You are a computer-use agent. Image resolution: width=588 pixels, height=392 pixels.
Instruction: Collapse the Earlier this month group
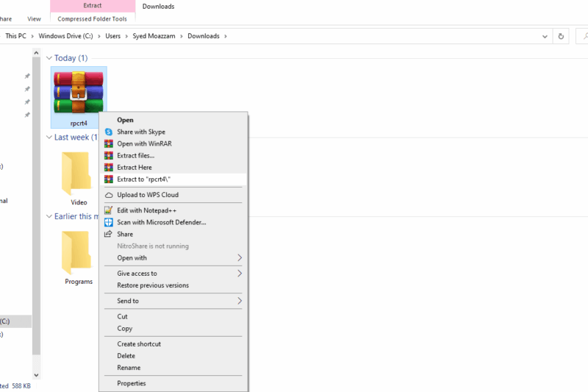(x=49, y=216)
